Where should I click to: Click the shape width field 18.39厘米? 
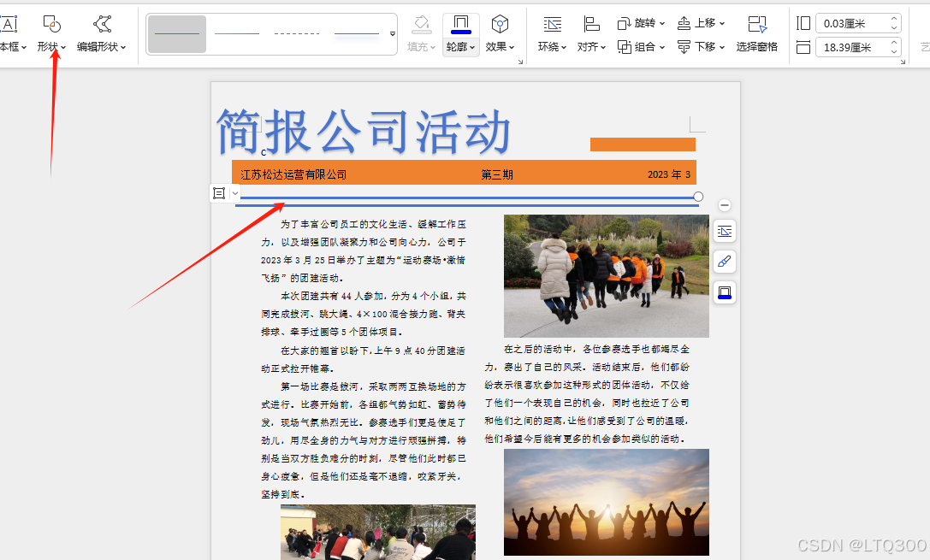tap(851, 47)
